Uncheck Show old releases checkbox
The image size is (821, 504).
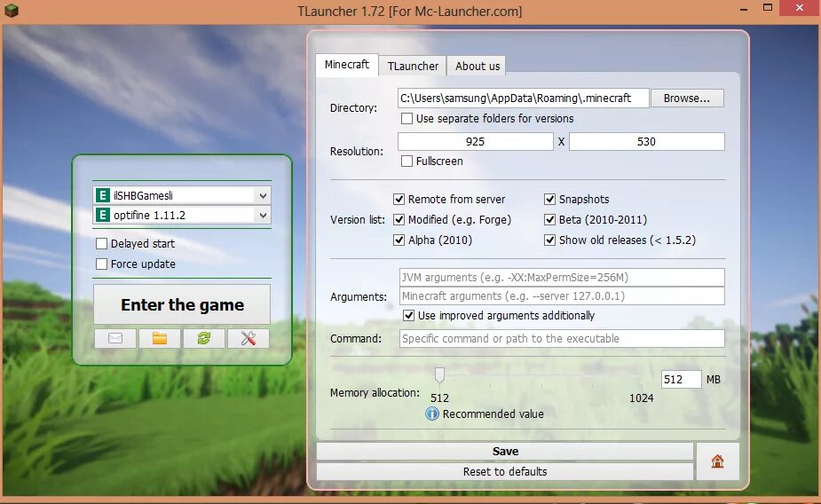[549, 240]
